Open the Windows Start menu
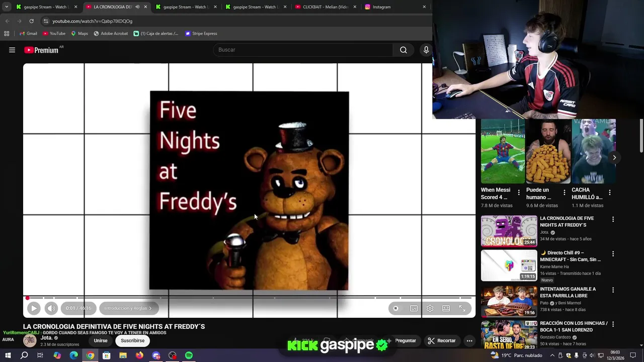Image resolution: width=644 pixels, height=362 pixels. pyautogui.click(x=8, y=355)
